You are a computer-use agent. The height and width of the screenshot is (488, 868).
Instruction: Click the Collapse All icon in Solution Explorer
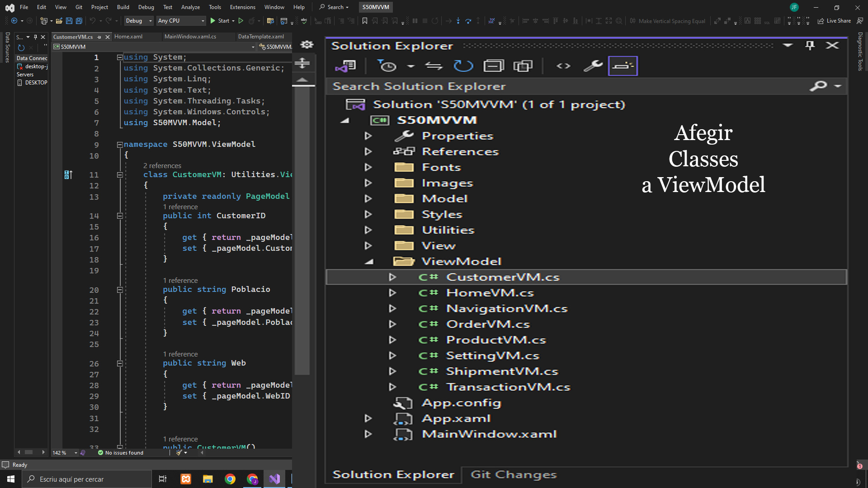tap(493, 66)
